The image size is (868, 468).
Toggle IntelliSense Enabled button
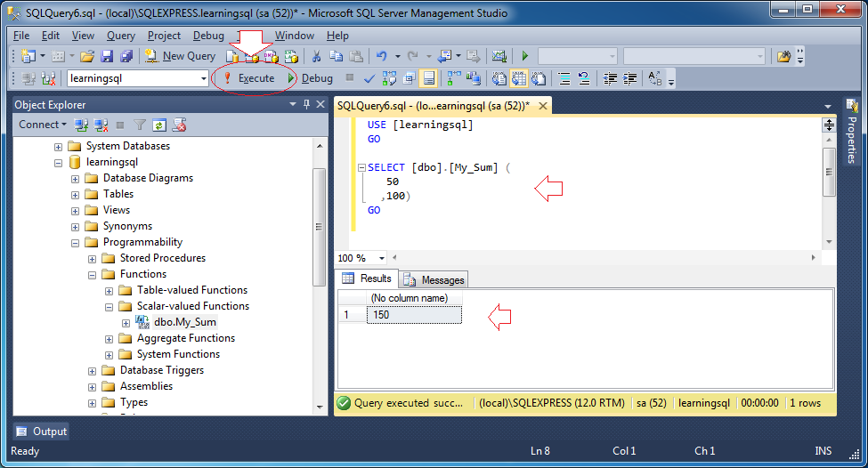(x=428, y=79)
